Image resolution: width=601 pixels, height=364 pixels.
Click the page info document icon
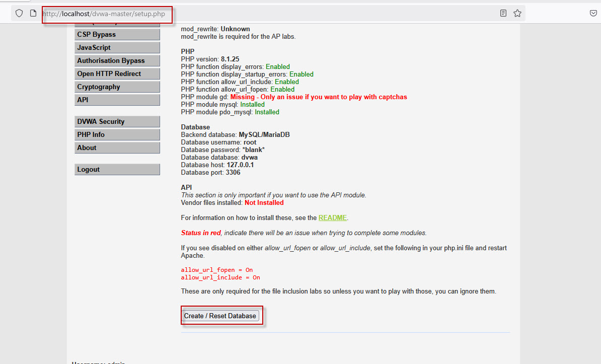pyautogui.click(x=33, y=14)
